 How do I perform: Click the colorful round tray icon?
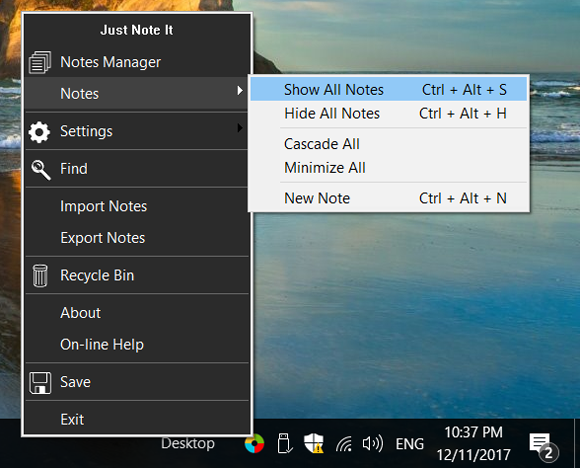coord(254,443)
